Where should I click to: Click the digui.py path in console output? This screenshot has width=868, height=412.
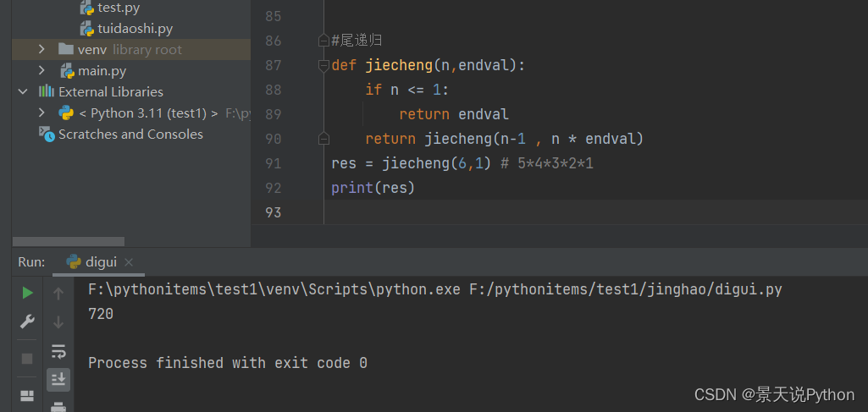(x=626, y=289)
